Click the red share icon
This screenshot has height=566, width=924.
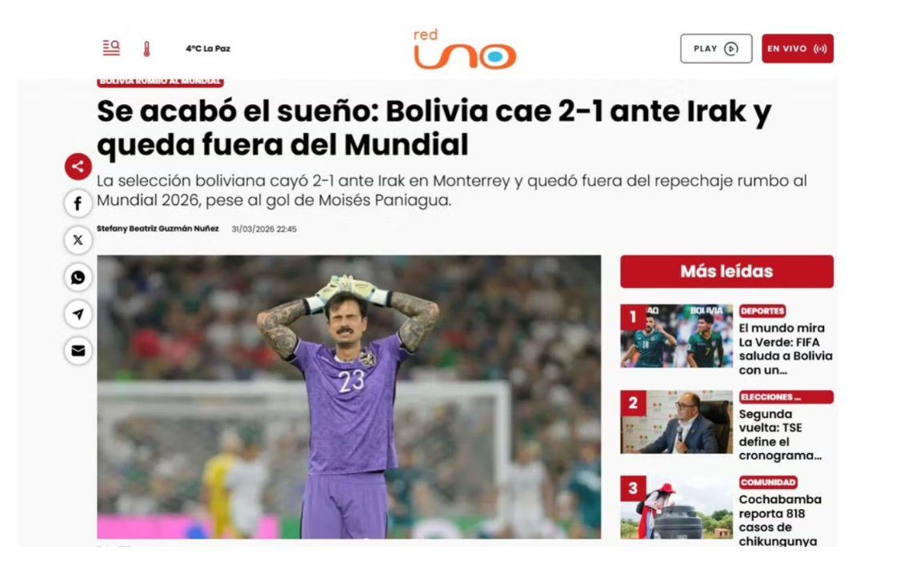[x=78, y=167]
